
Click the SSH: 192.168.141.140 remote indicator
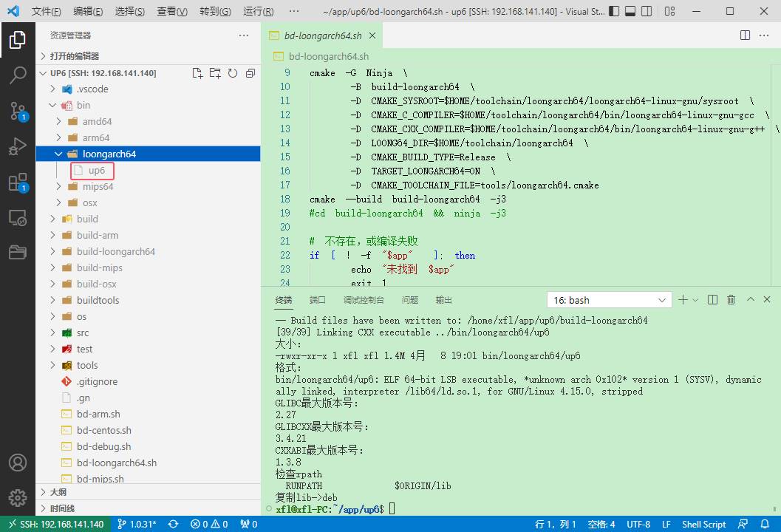(x=56, y=524)
